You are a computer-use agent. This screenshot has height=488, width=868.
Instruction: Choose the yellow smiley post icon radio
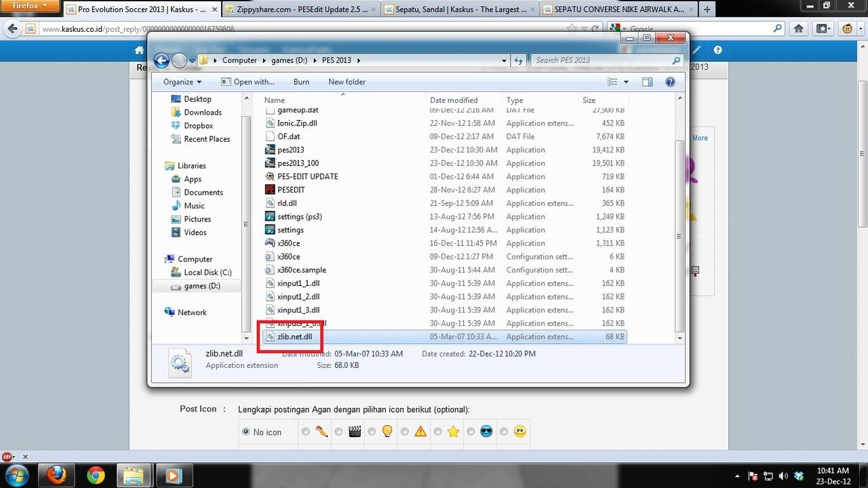coord(504,432)
